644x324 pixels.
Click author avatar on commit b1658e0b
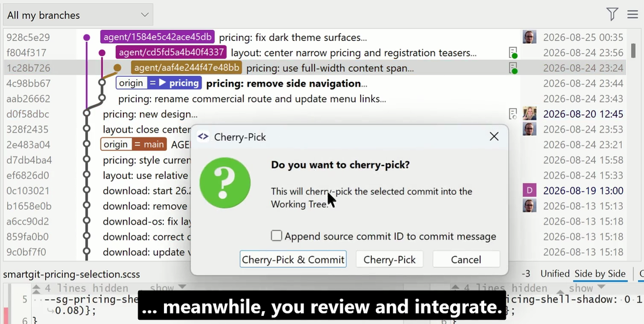[529, 205]
